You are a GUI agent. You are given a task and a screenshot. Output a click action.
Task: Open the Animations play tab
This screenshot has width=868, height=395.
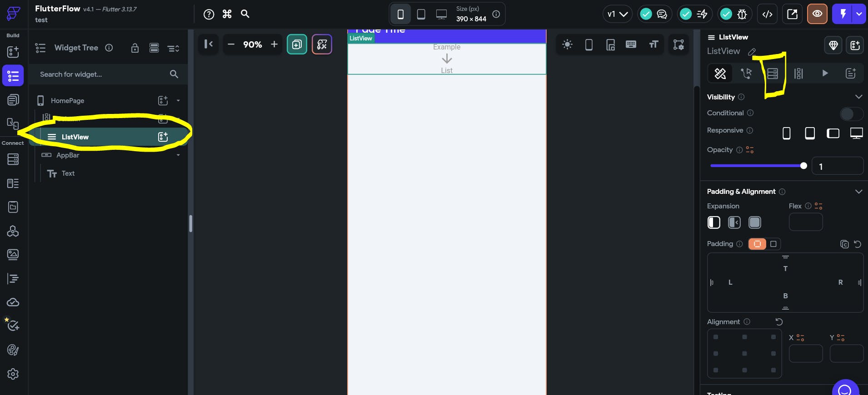tap(825, 73)
